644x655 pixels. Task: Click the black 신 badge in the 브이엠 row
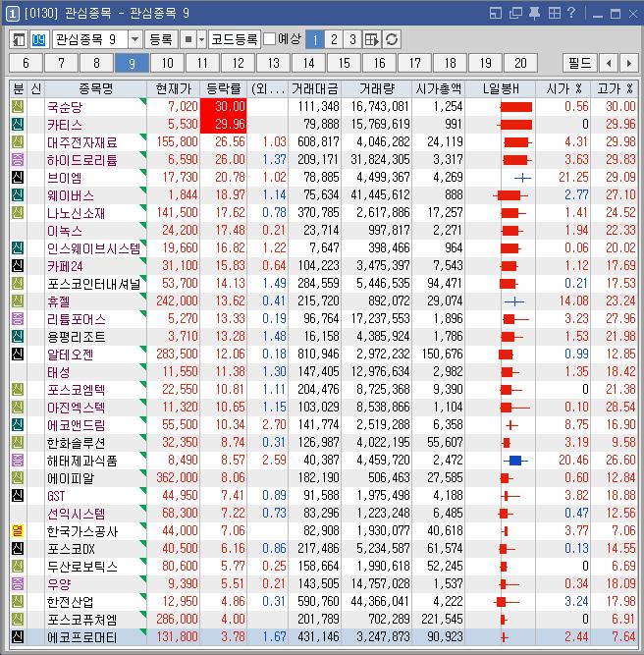pos(17,177)
